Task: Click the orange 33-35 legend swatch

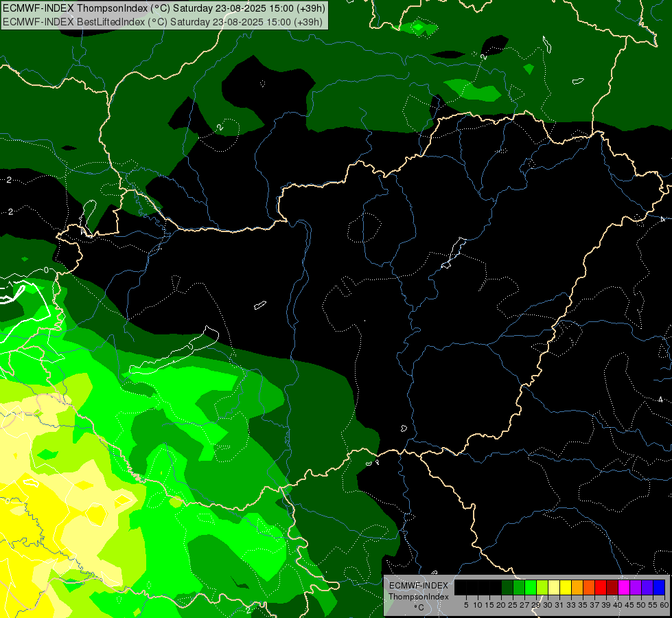Action: tap(577, 587)
